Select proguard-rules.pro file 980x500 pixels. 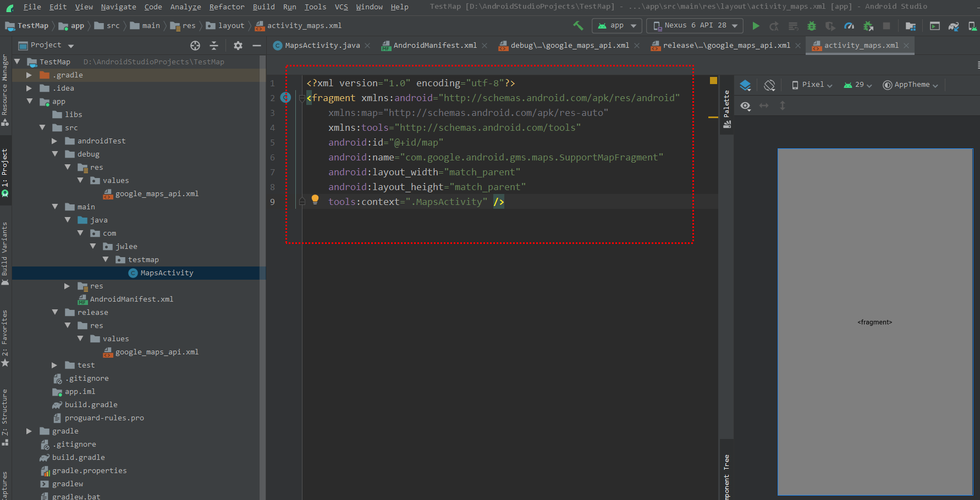(x=104, y=418)
